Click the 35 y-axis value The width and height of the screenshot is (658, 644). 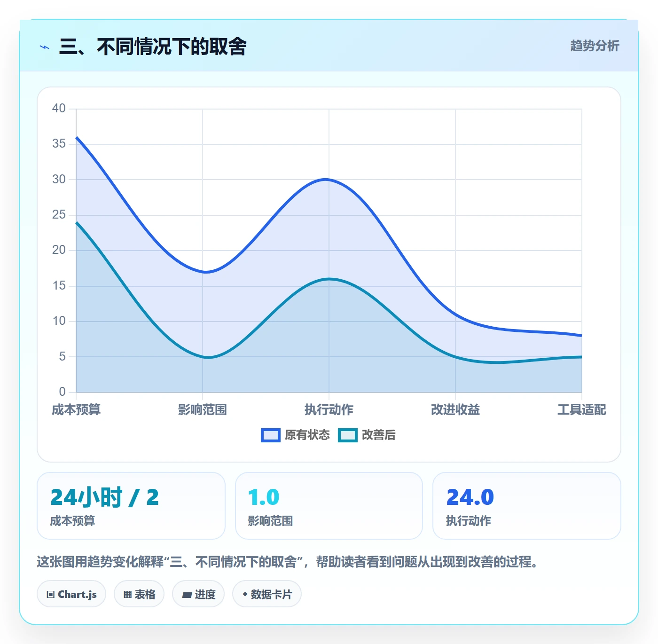click(59, 144)
